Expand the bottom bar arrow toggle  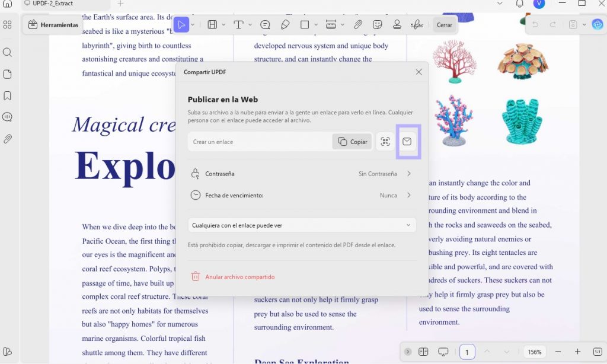click(x=408, y=352)
